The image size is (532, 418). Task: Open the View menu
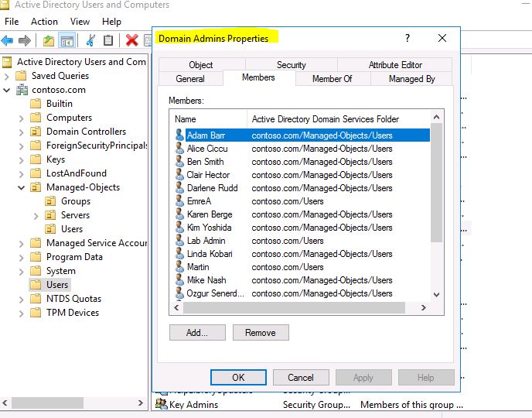click(80, 22)
